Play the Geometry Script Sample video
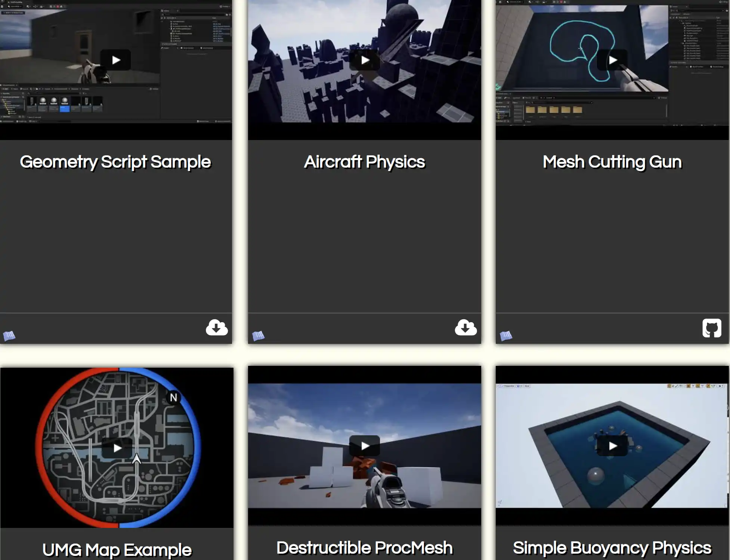Viewport: 730px width, 560px height. coord(115,60)
